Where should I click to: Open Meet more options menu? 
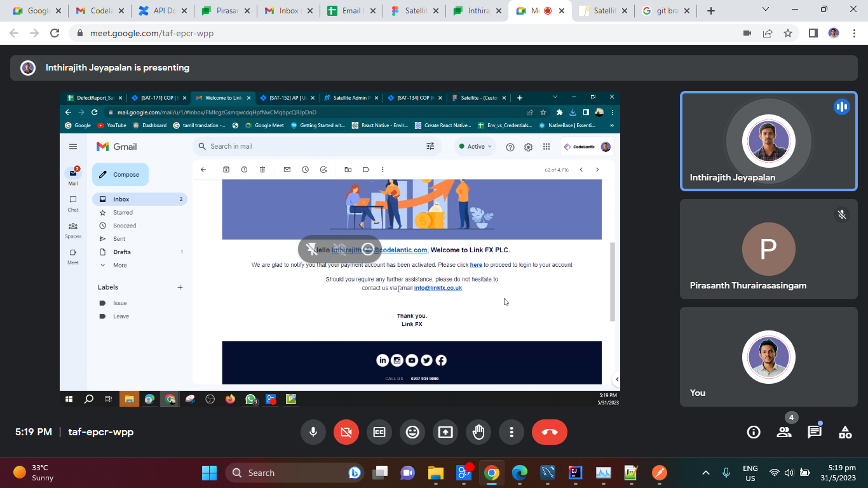click(x=512, y=432)
